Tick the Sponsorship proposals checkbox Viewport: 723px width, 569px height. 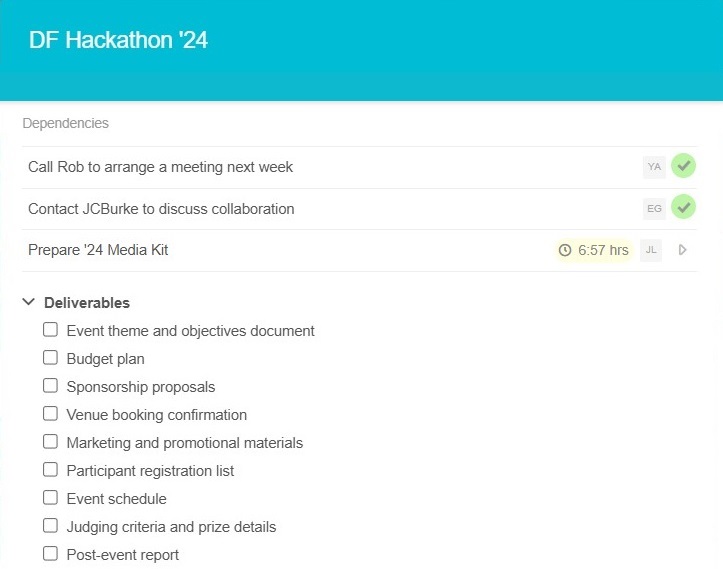coord(50,386)
